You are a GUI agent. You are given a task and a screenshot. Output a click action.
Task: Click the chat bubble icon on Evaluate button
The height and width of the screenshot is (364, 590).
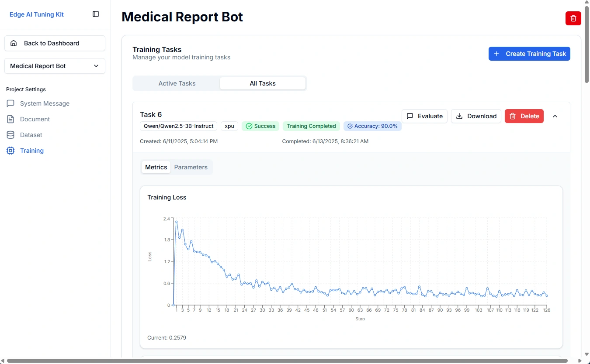point(410,116)
